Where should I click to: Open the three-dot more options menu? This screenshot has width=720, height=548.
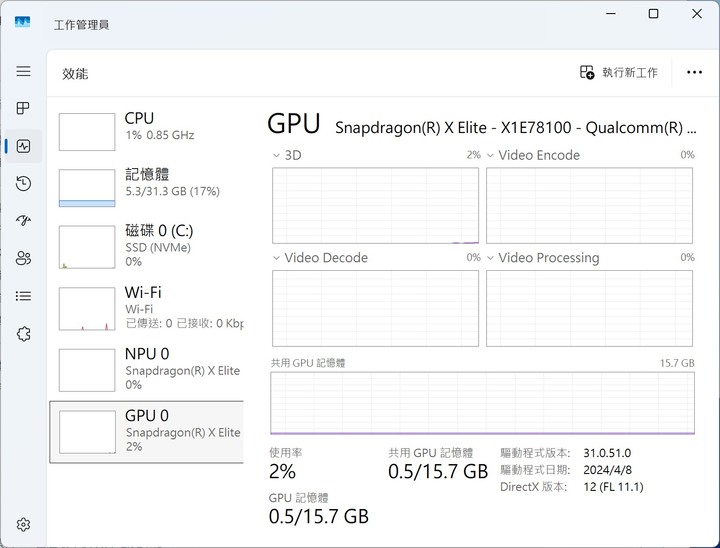pos(694,72)
